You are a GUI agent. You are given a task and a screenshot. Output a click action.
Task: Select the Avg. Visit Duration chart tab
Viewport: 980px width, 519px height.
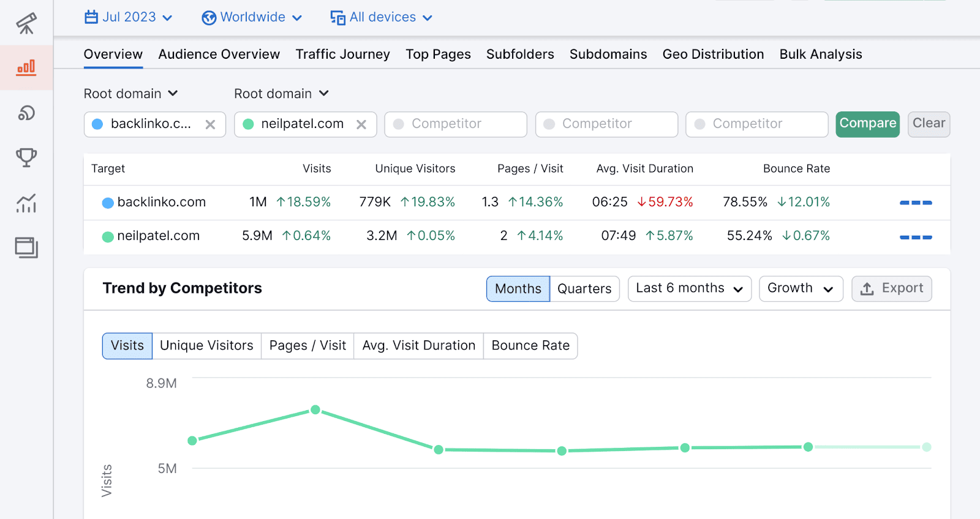coord(419,346)
